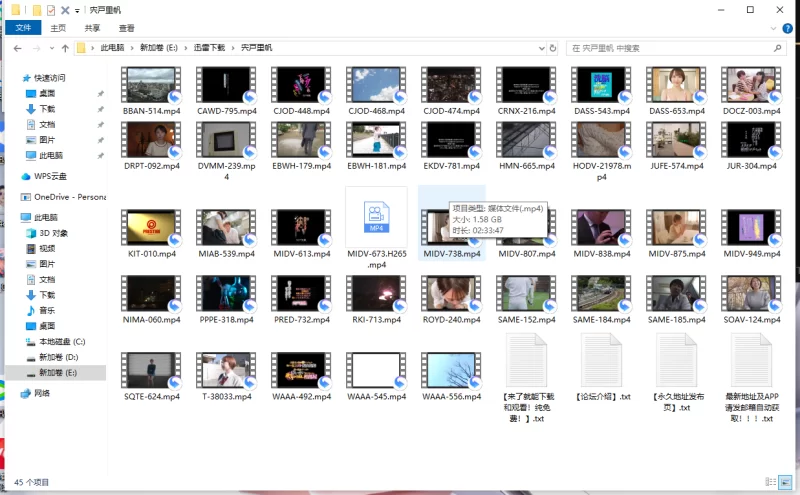800x495 pixels.
Task: Click the Properties icon in the title bar
Action: (x=51, y=10)
